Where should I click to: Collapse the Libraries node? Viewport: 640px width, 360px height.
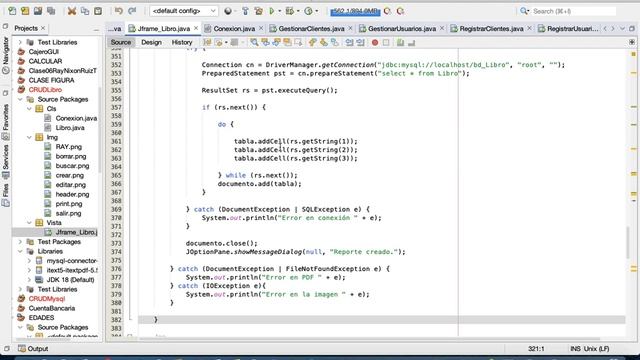click(x=20, y=251)
